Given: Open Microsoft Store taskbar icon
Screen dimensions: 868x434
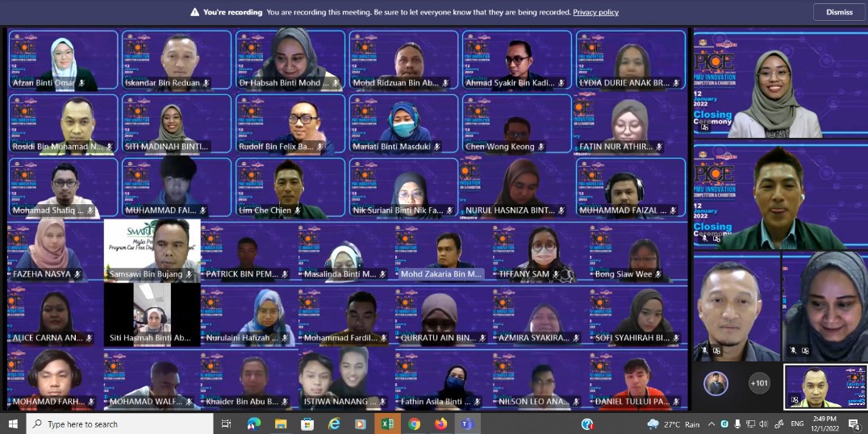Looking at the screenshot, I should [307, 424].
